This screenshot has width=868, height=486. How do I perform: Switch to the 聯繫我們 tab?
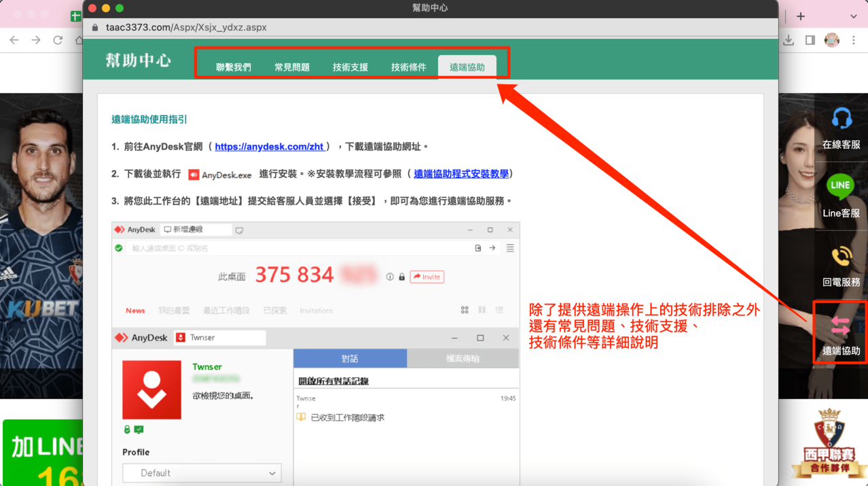233,67
